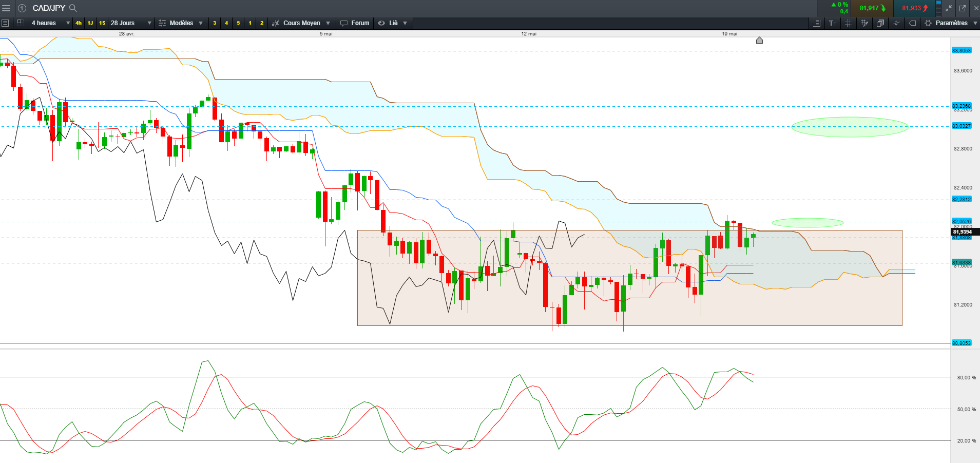Click the 83,8053 price level label

pyautogui.click(x=962, y=50)
